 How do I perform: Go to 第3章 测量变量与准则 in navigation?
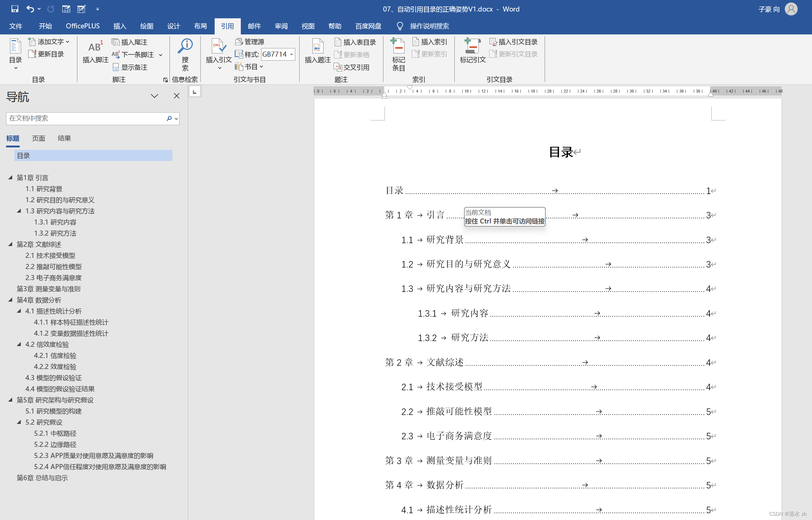point(48,289)
